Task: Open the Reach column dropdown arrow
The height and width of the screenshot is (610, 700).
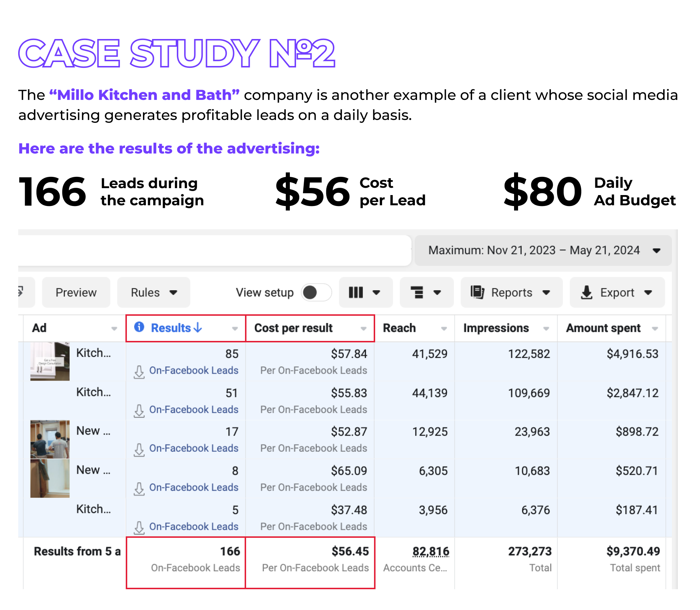Action: (444, 329)
